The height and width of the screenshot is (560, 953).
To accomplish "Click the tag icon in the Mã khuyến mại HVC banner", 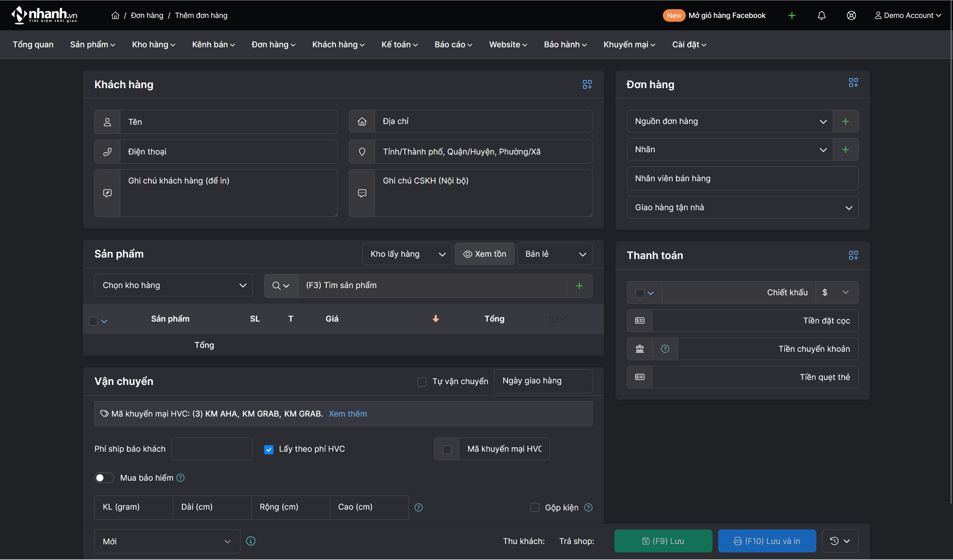I will (x=104, y=414).
